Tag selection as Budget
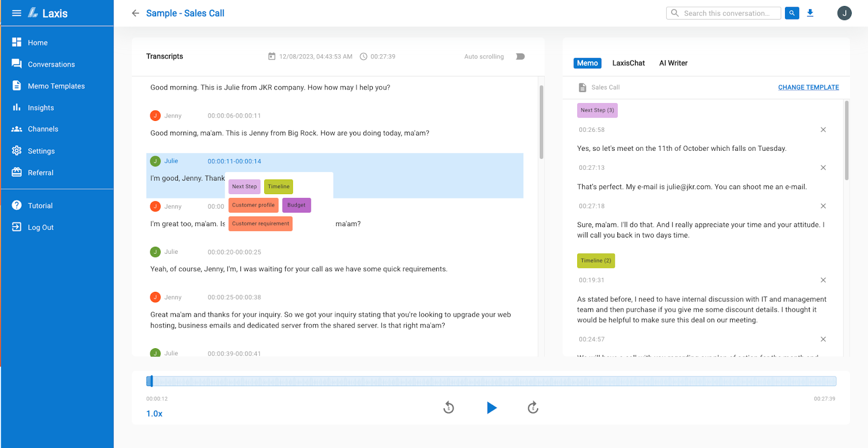868x448 pixels. [x=296, y=205]
